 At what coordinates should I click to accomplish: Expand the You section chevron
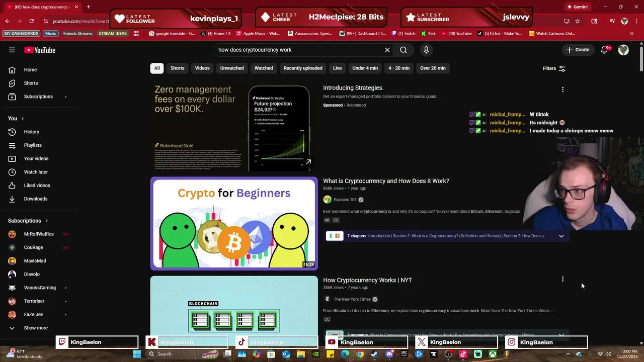[22, 119]
